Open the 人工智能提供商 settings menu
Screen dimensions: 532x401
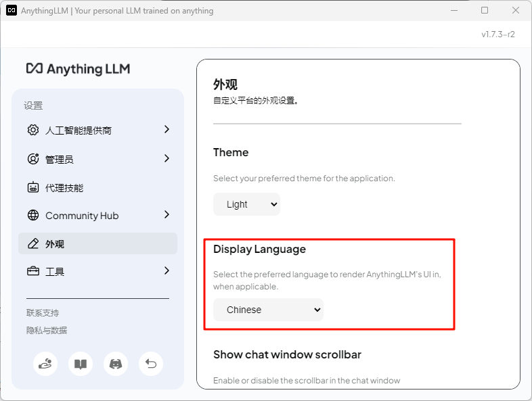coord(97,130)
